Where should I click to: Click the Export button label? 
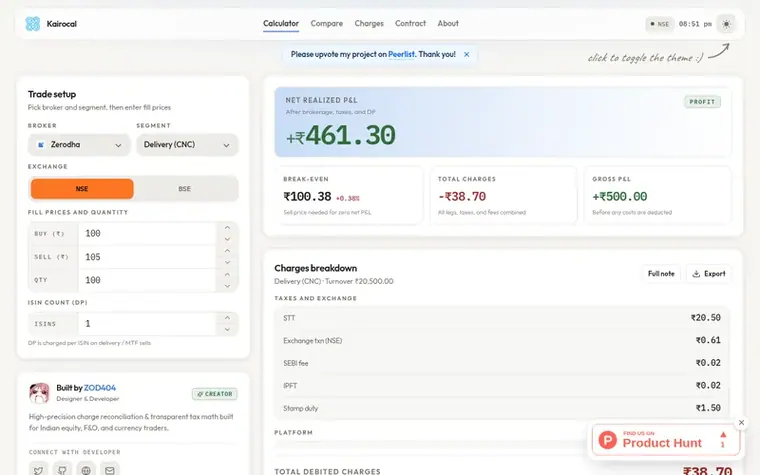tap(714, 274)
